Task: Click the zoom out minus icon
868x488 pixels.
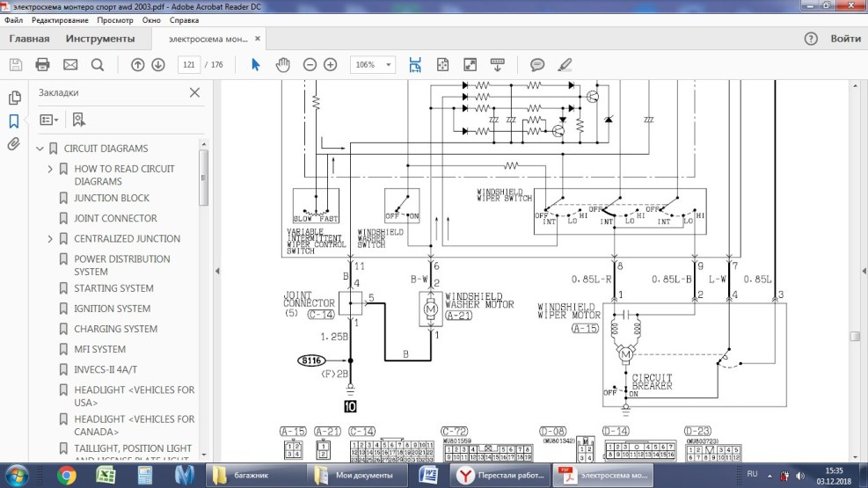Action: pos(310,64)
